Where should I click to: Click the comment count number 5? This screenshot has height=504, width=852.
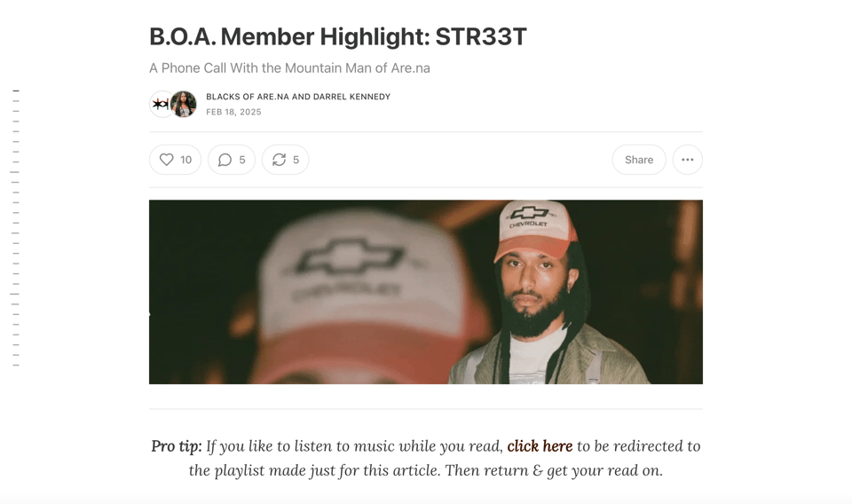tap(242, 160)
